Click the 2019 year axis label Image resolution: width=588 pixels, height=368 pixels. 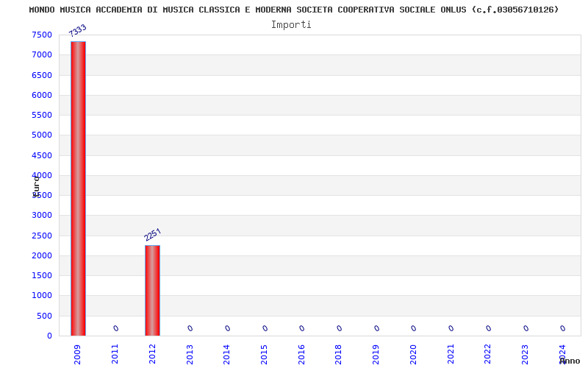(376, 355)
